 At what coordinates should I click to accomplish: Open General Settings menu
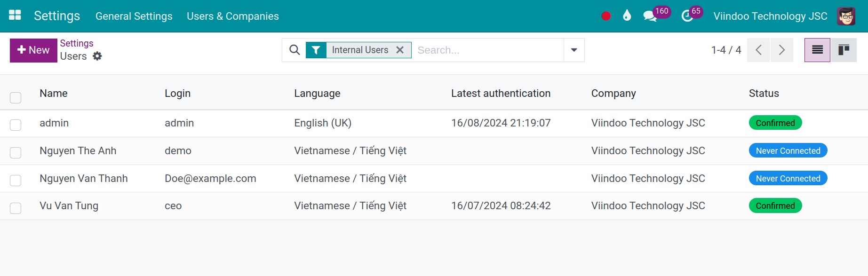pos(134,16)
